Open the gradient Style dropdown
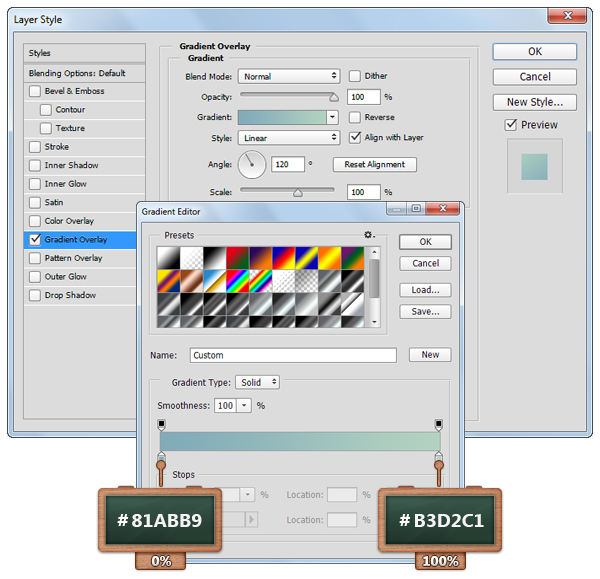 289,138
